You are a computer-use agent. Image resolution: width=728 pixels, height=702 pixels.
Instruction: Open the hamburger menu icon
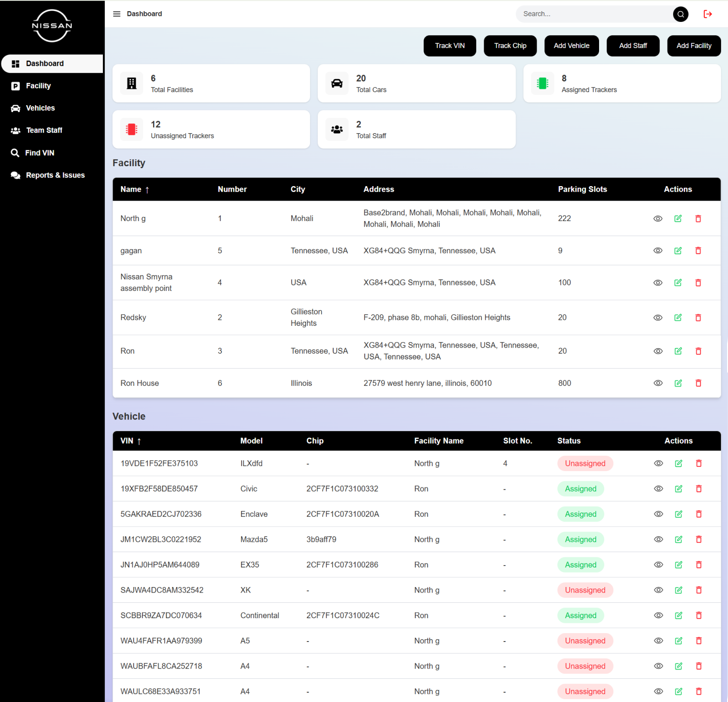click(117, 14)
